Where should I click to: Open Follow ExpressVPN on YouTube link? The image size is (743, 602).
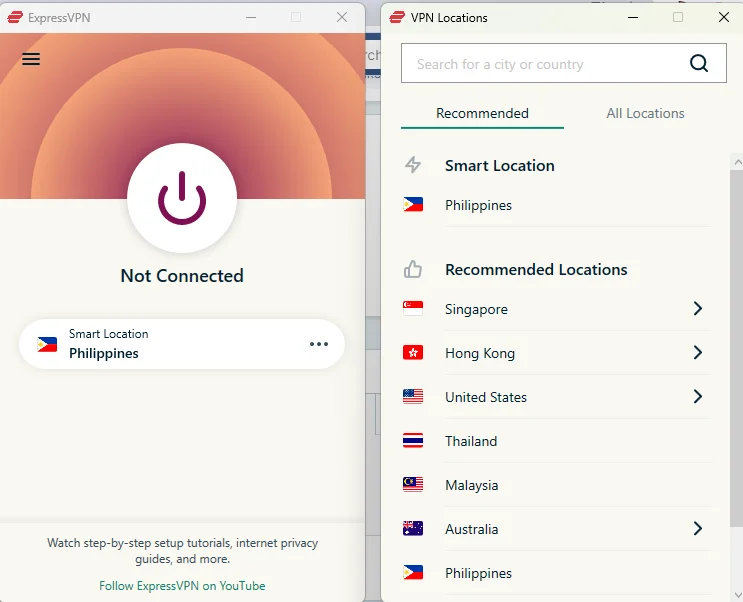tap(182, 586)
